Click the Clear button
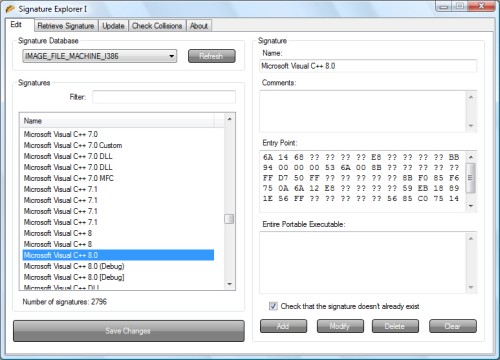 click(453, 326)
